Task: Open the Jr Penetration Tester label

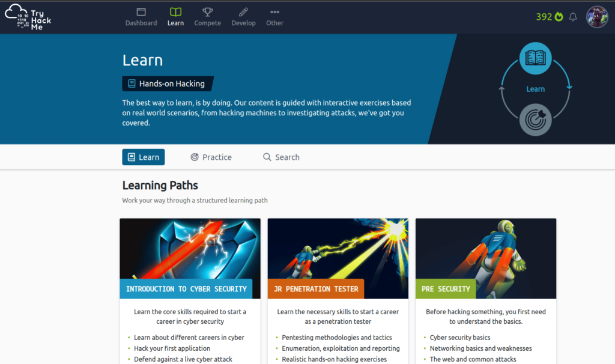Action: point(316,289)
